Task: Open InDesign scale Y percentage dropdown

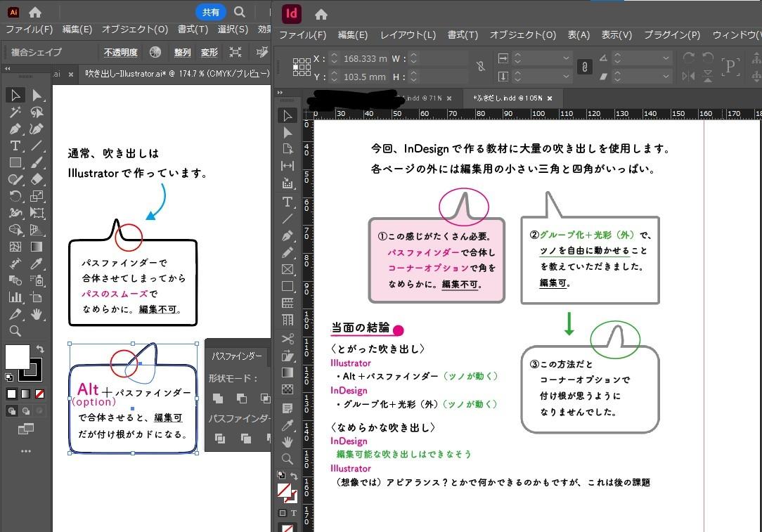Action: (566, 77)
